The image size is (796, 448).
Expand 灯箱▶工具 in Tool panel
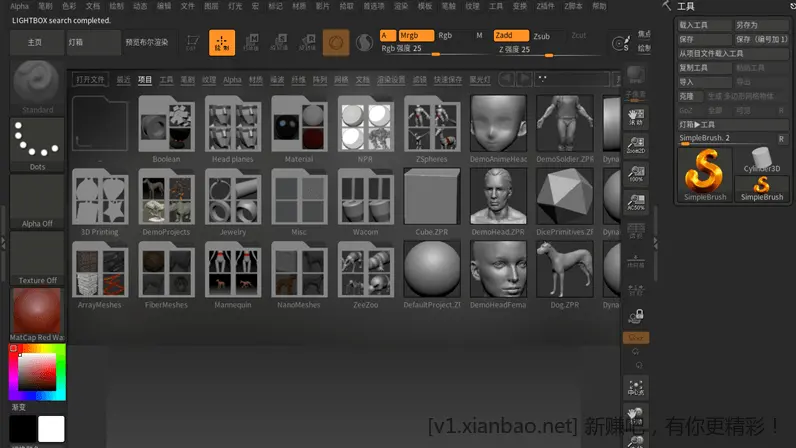pyautogui.click(x=733, y=124)
